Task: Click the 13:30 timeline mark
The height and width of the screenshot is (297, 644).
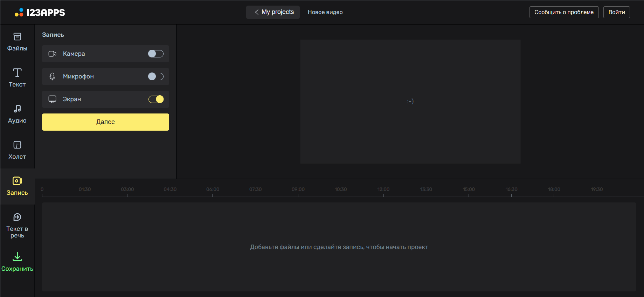Action: point(426,189)
